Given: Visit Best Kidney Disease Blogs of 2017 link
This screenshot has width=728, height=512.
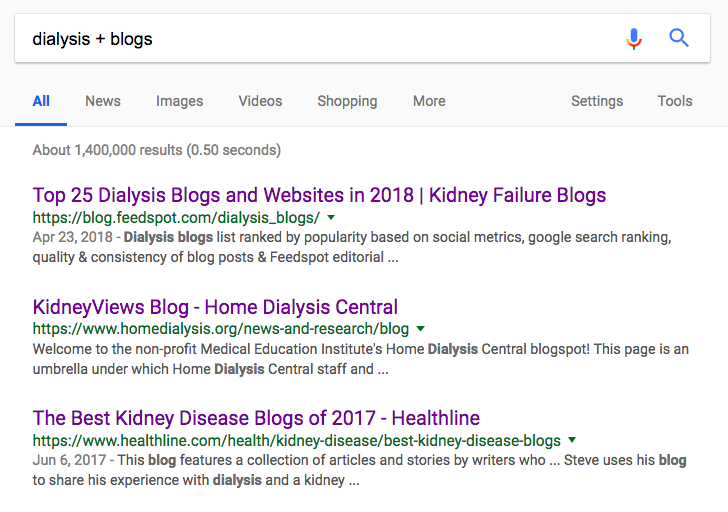Looking at the screenshot, I should pos(256,418).
